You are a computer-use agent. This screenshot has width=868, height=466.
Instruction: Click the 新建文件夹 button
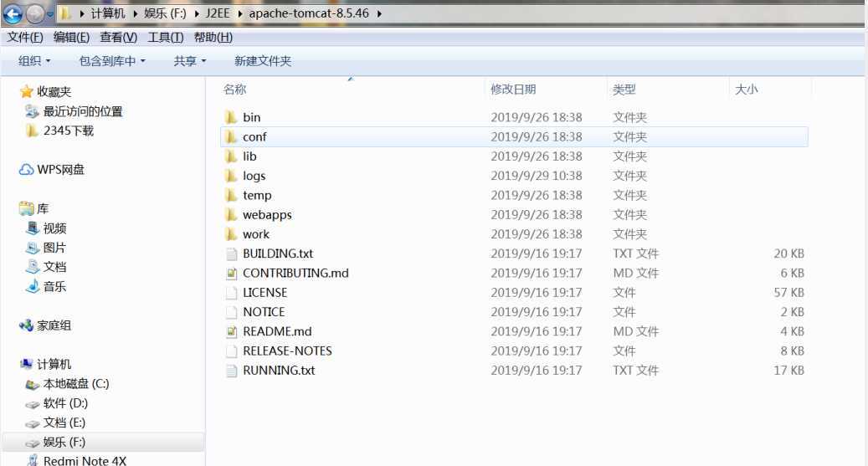[263, 61]
